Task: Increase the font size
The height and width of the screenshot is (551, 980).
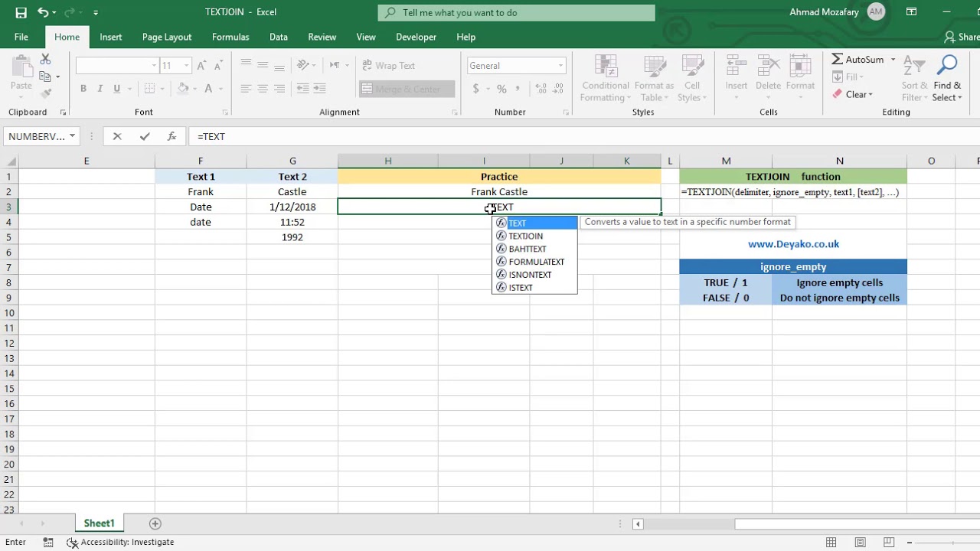Action: (x=201, y=66)
